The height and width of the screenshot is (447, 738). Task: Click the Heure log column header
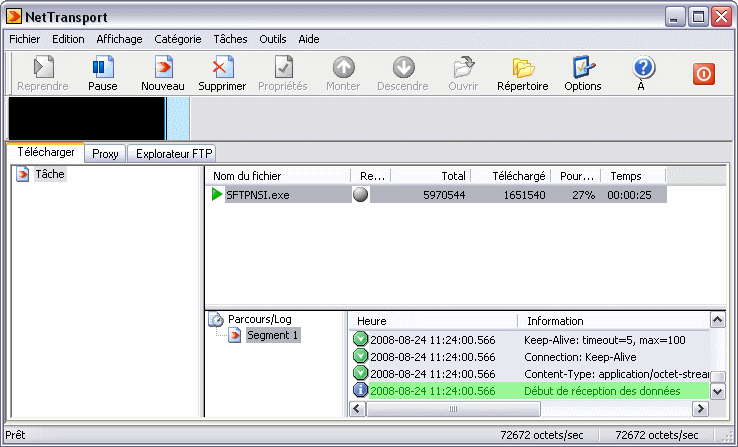tap(433, 321)
